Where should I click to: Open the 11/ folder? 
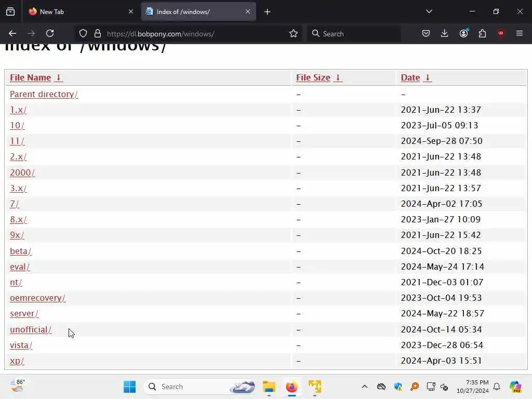click(x=17, y=141)
